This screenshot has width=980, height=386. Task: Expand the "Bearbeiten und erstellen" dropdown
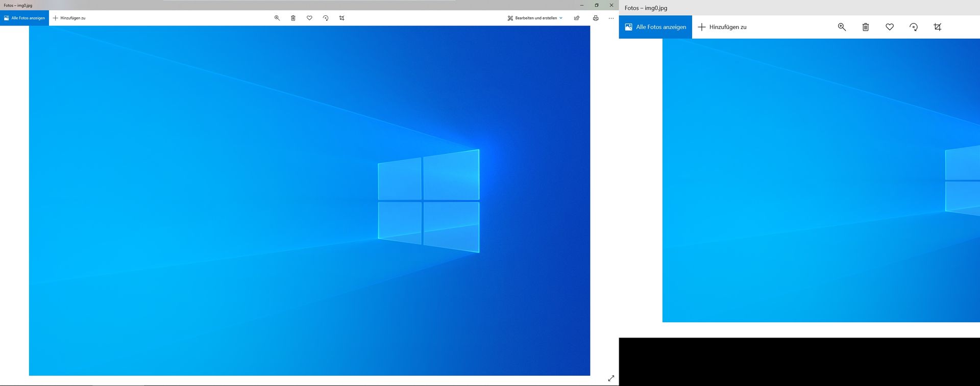pos(535,18)
